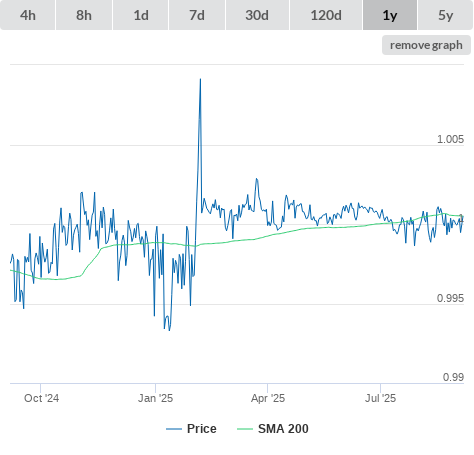Select the 4h time range tab

(28, 15)
